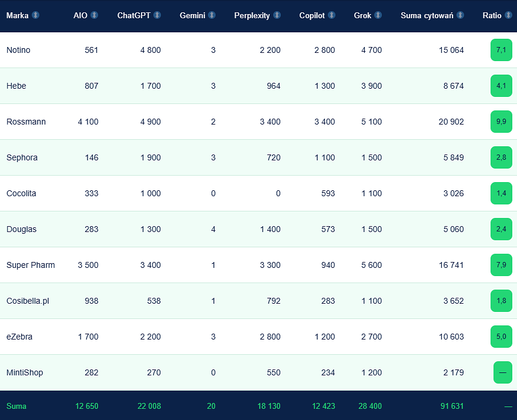Image resolution: width=517 pixels, height=420 pixels.
Task: Click Notino's 7,1 ratio badge
Action: [x=501, y=50]
